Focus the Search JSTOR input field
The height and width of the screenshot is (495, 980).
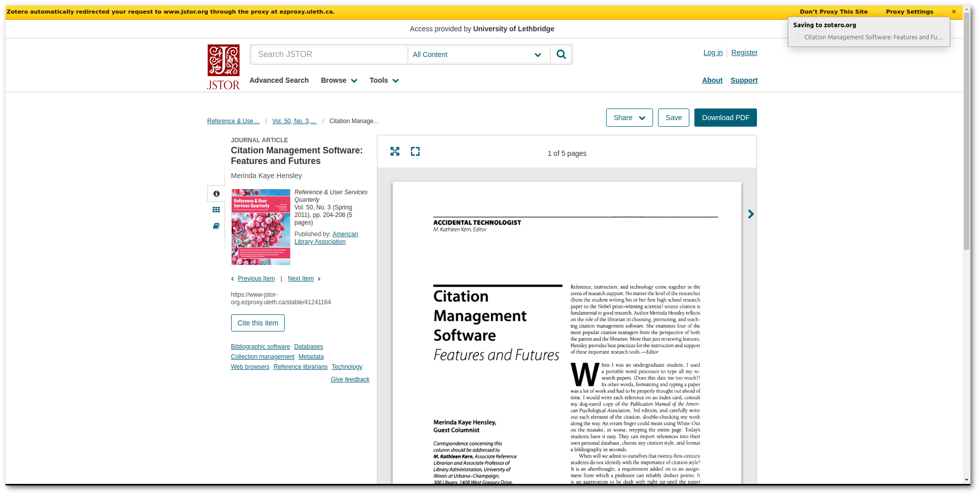[x=329, y=54]
